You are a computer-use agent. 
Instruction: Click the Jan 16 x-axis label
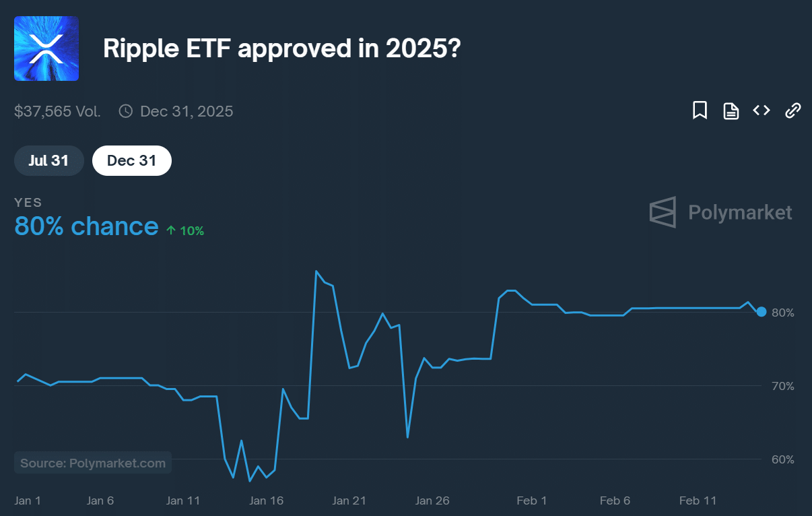[266, 501]
